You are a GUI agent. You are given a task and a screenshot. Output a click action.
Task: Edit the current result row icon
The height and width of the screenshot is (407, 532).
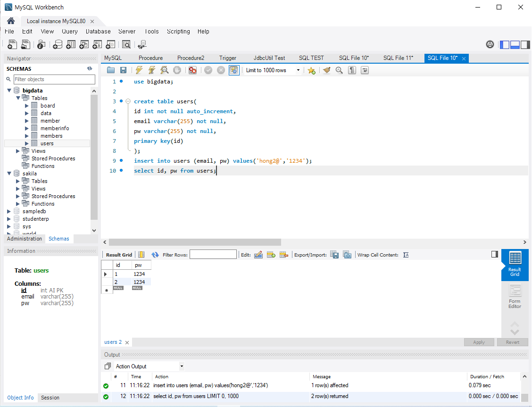coord(258,255)
